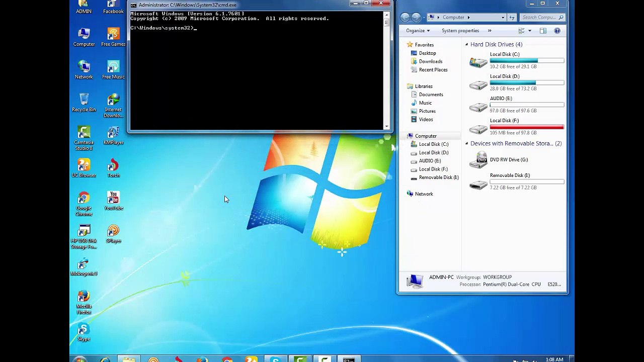
Task: Select Computer in the navigation pane
Action: pos(426,136)
